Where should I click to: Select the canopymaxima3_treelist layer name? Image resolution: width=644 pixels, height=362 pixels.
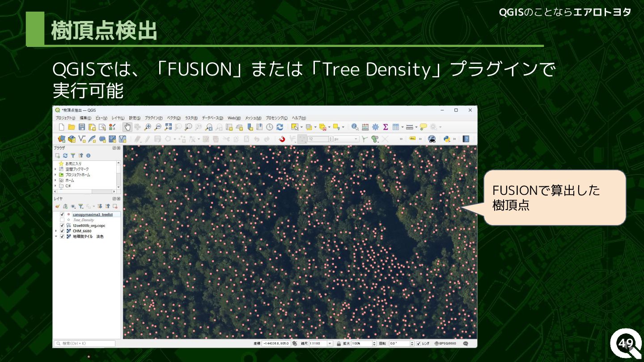point(93,215)
